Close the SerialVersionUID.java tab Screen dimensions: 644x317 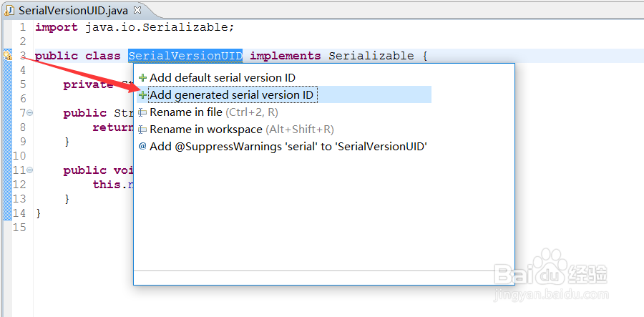click(x=137, y=9)
